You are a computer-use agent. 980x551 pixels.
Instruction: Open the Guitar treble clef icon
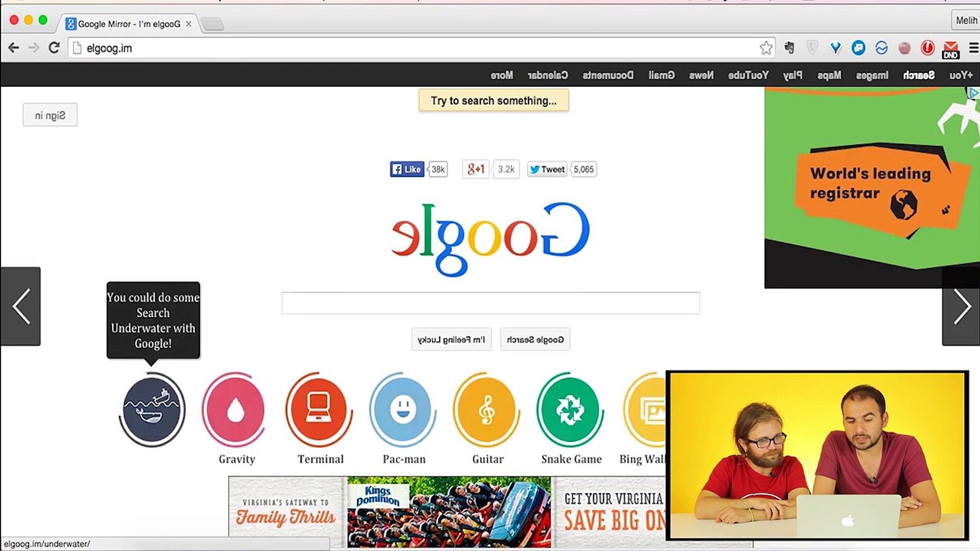[486, 410]
